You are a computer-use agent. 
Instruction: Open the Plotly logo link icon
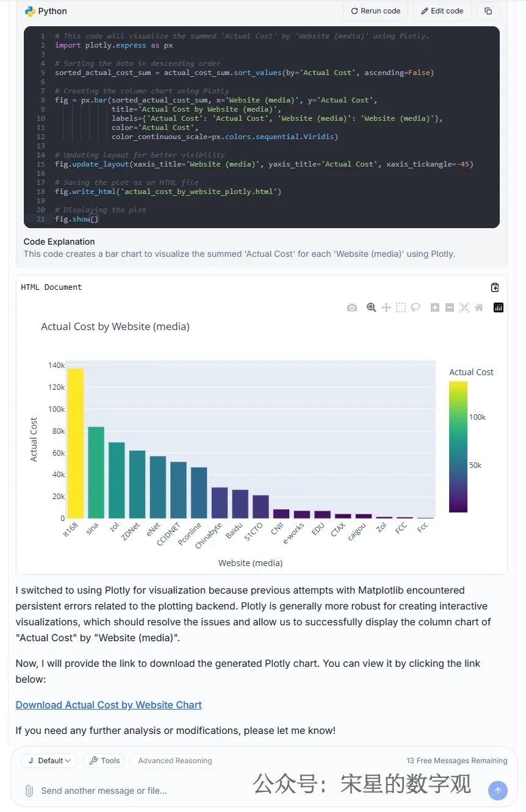click(x=499, y=307)
